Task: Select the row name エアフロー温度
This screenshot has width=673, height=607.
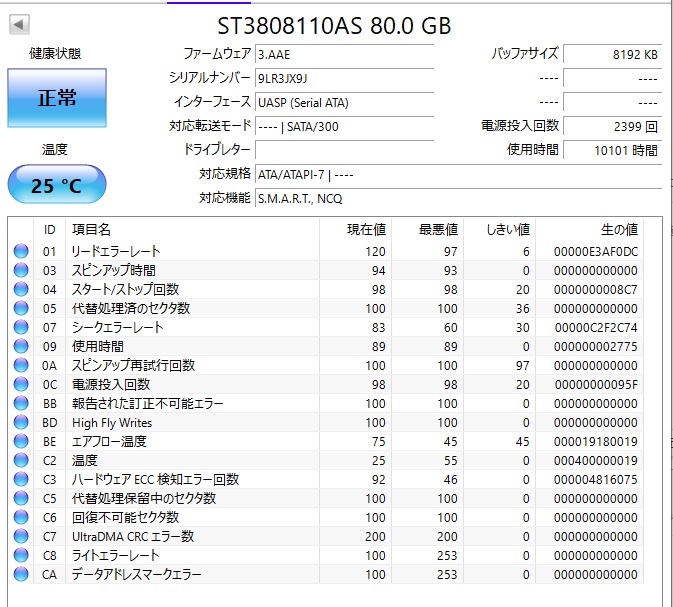Action: point(109,441)
